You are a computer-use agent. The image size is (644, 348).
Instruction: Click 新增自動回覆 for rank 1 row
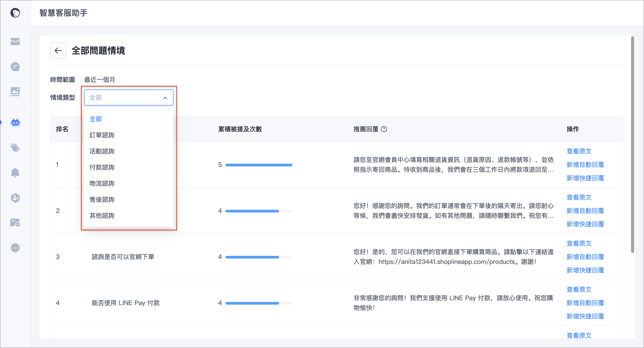(585, 165)
